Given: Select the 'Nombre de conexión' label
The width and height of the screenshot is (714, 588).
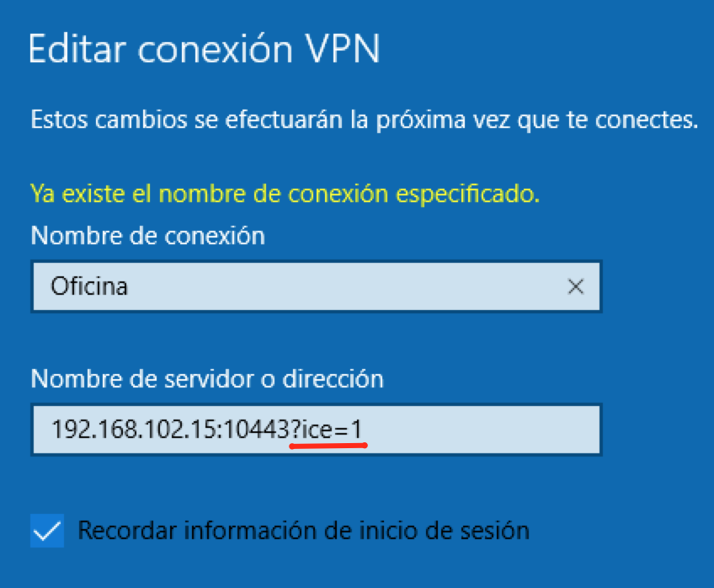Looking at the screenshot, I should click(x=148, y=236).
